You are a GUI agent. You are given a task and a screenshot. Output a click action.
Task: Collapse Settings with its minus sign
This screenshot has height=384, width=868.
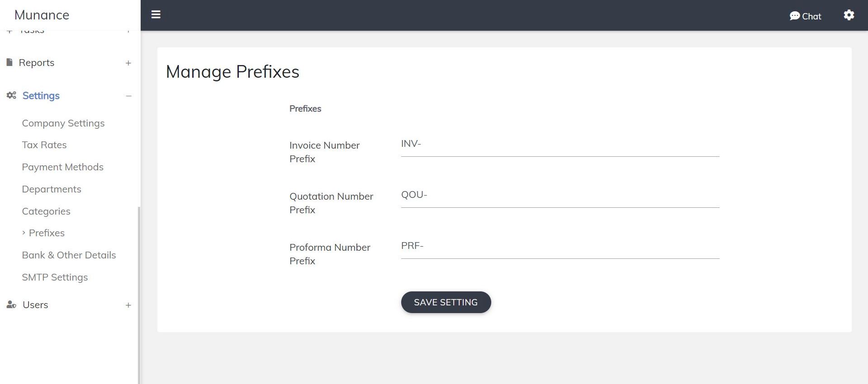[x=128, y=96]
